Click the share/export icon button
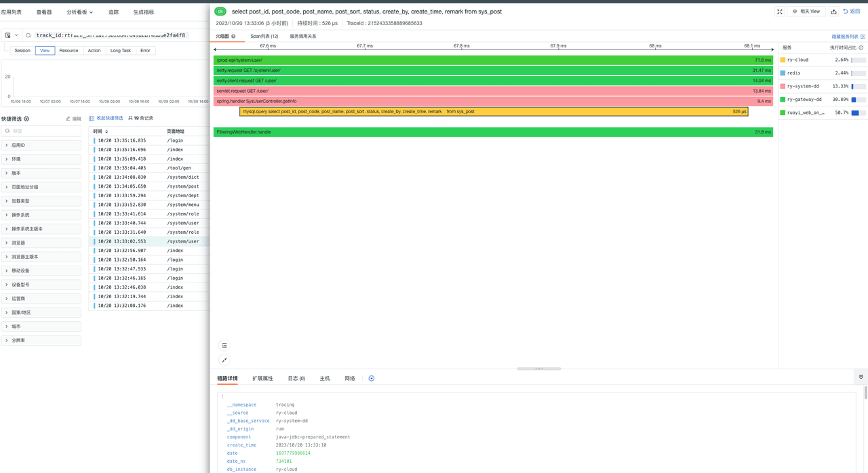Viewport: 868px width, 473px height. [833, 12]
